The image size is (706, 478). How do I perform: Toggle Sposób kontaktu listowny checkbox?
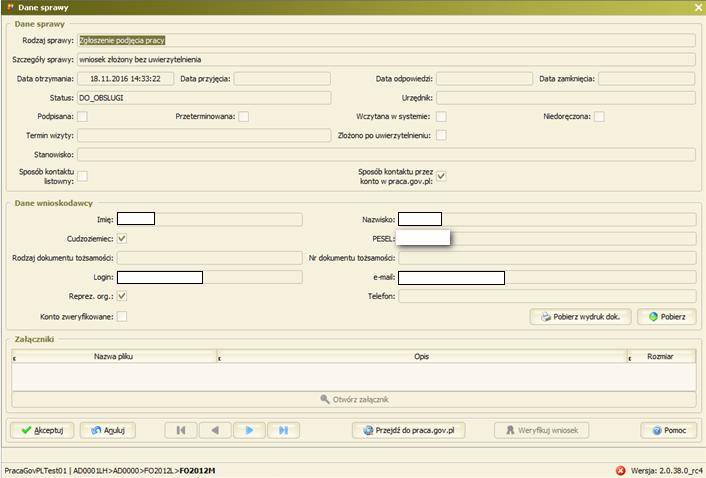click(82, 176)
